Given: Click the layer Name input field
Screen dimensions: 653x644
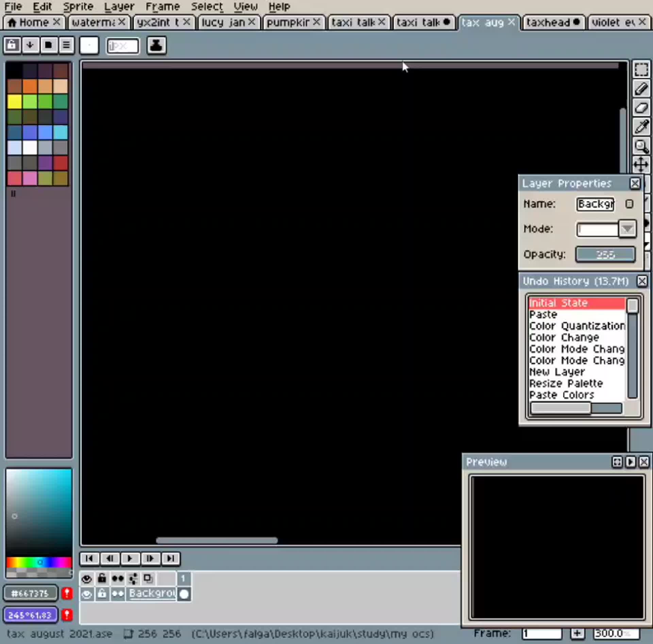Looking at the screenshot, I should pyautogui.click(x=595, y=204).
